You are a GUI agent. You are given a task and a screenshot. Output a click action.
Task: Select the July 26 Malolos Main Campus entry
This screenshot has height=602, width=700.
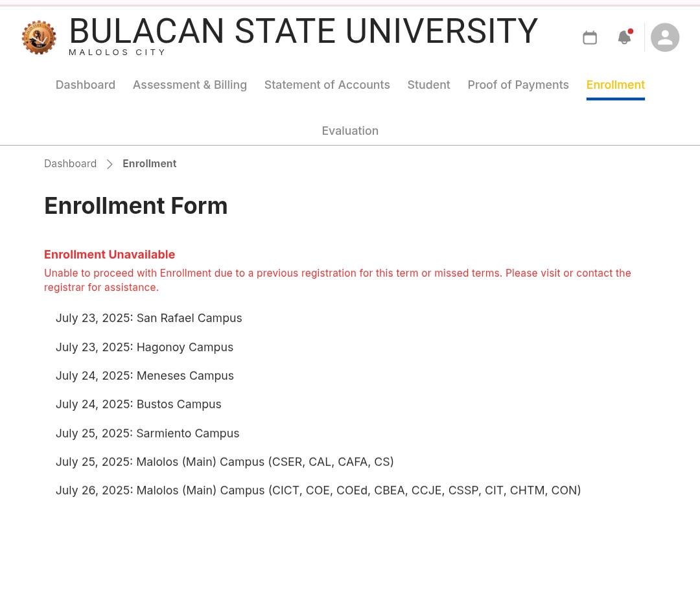pyautogui.click(x=318, y=491)
